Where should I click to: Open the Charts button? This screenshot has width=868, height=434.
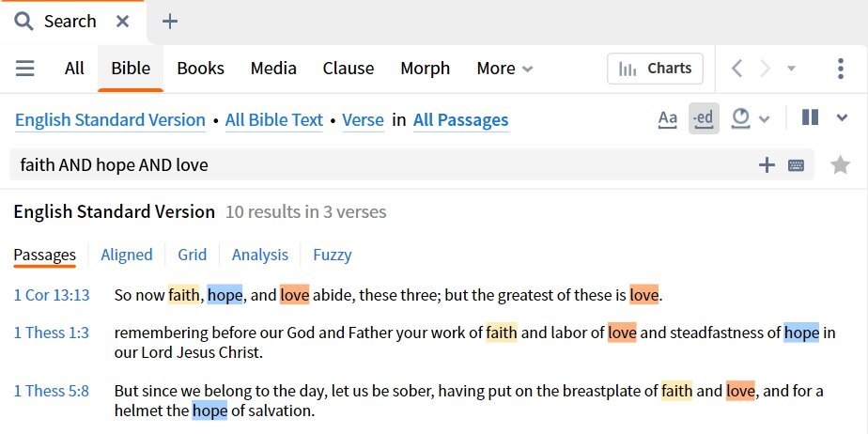[x=655, y=69]
